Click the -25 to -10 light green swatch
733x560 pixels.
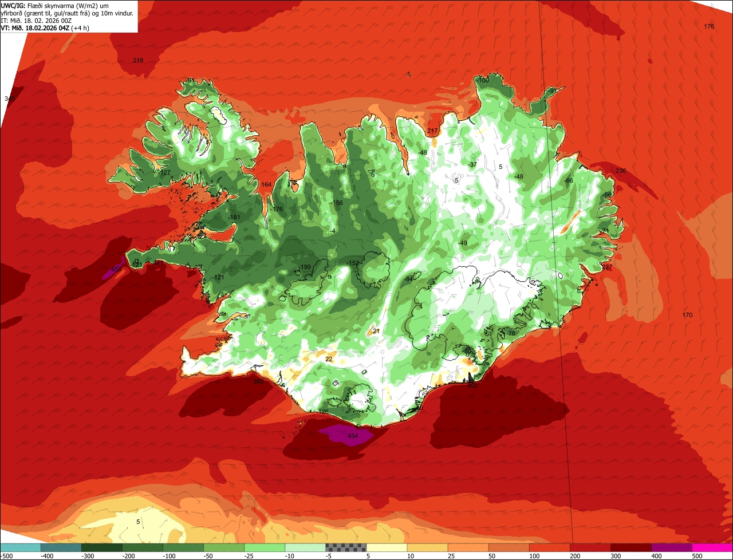click(x=265, y=547)
